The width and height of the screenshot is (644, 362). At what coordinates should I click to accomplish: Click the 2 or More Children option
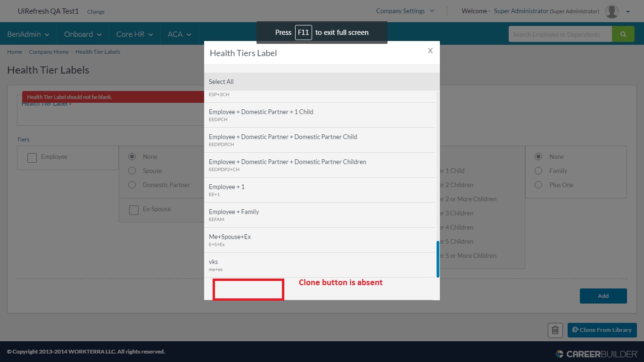[x=468, y=199]
